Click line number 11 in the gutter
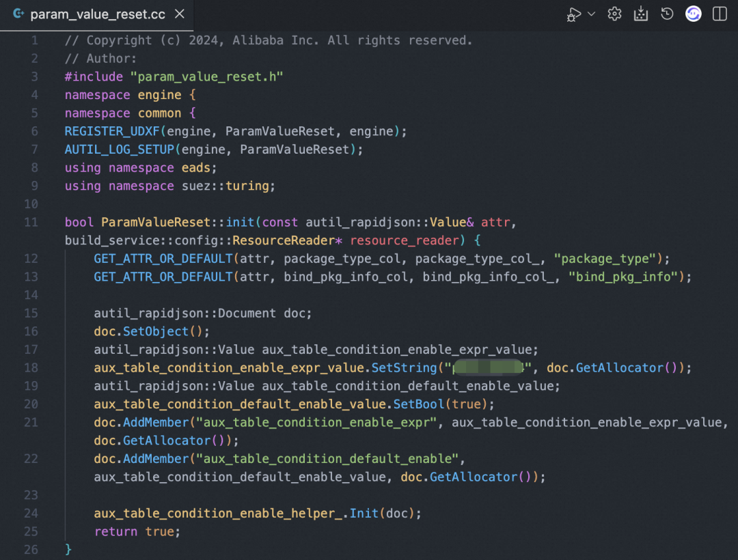The width and height of the screenshot is (738, 560). (x=31, y=223)
